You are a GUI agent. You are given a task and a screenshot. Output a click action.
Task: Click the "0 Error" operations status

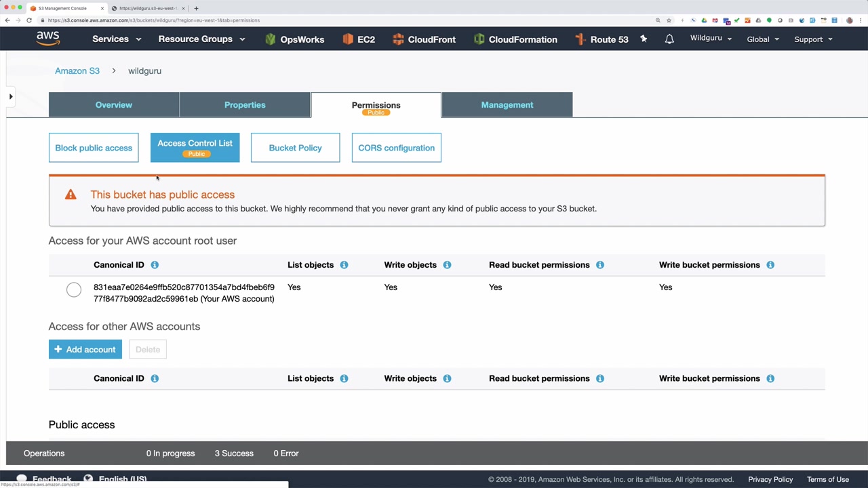(x=286, y=453)
